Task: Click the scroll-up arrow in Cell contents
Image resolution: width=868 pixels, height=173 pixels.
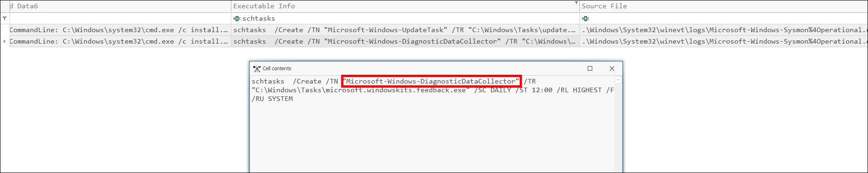Action: click(618, 80)
